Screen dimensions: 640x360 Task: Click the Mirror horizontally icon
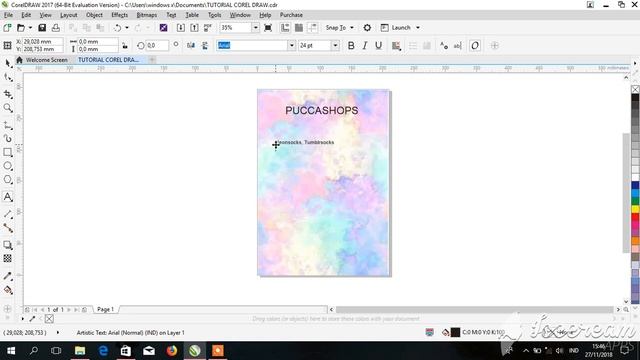[191, 45]
